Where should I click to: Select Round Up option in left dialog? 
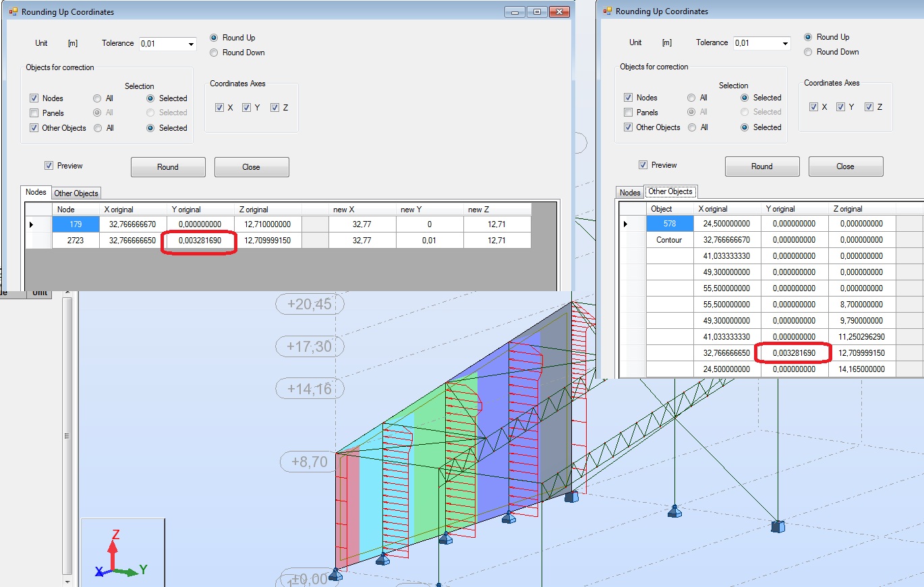214,38
